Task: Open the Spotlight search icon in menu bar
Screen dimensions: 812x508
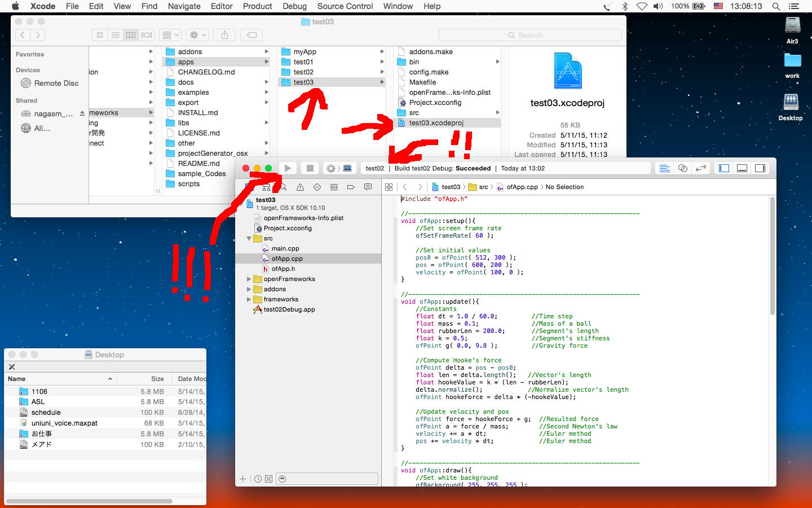Action: 776,6
